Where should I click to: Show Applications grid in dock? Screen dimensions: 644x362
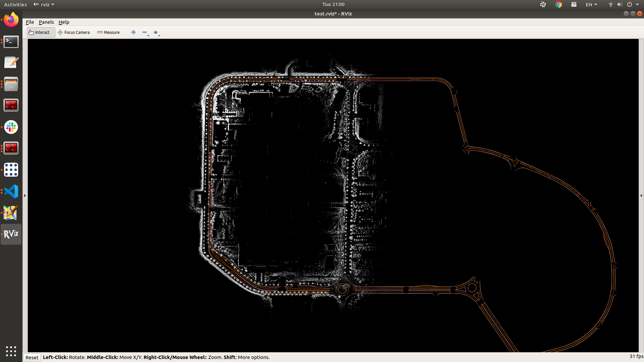pyautogui.click(x=11, y=351)
